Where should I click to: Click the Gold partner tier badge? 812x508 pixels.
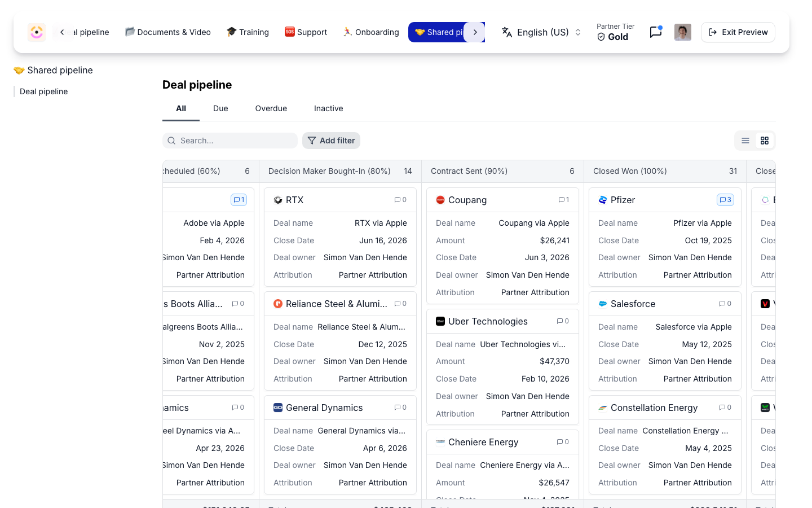pos(612,37)
